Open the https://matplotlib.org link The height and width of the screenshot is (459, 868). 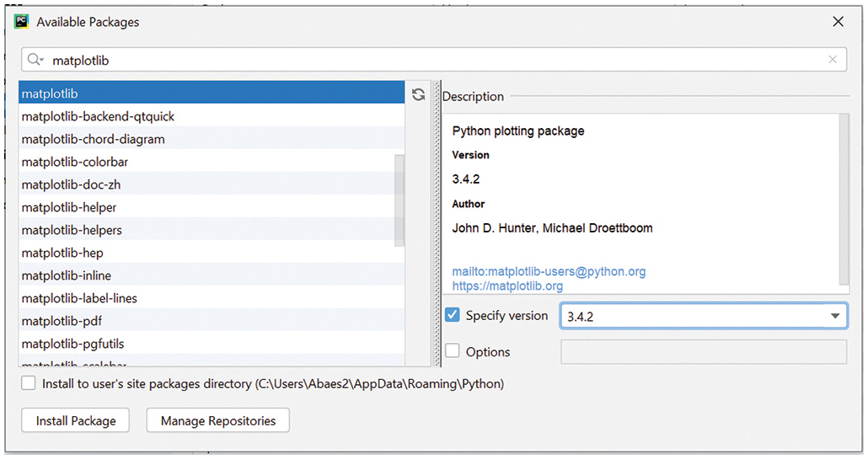pyautogui.click(x=507, y=286)
